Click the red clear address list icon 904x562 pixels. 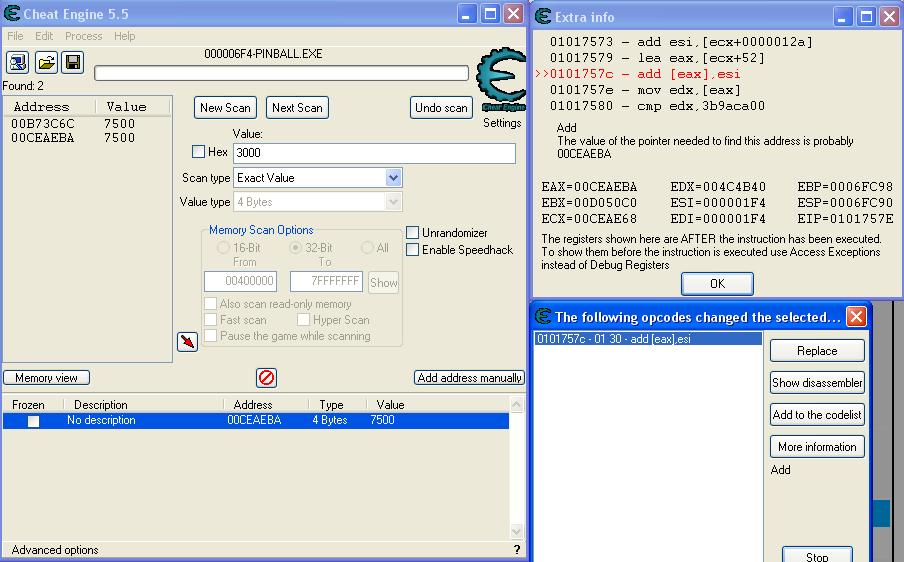266,377
